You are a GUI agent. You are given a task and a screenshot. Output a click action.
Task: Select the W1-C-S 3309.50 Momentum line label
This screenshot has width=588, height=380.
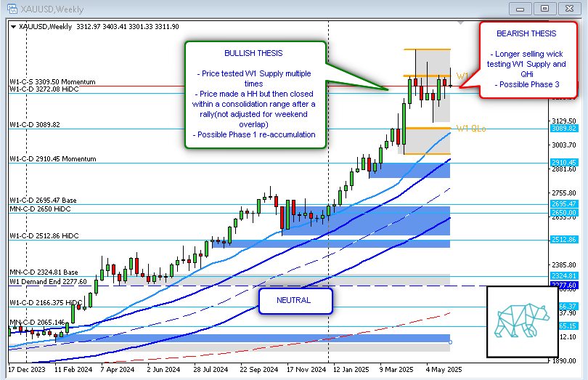(52, 81)
